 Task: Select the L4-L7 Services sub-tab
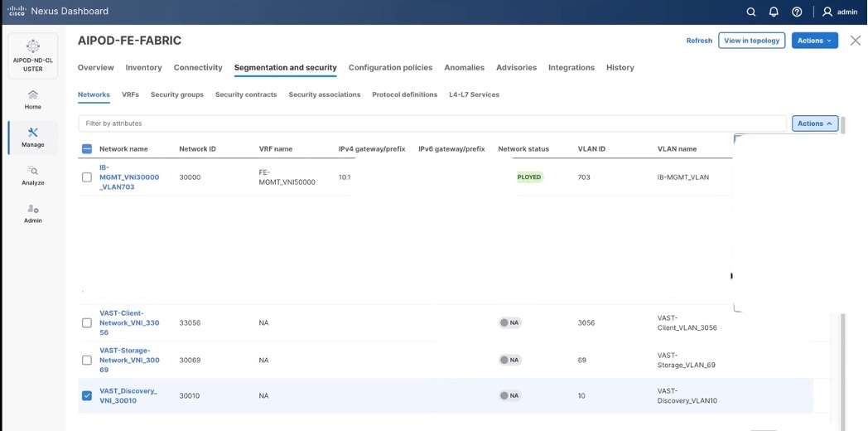475,94
